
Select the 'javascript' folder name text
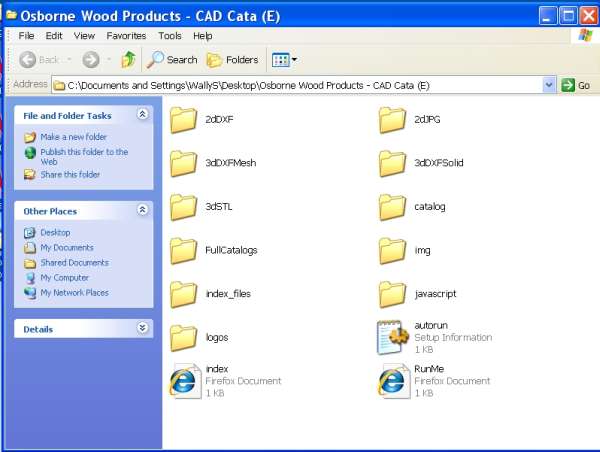coord(435,294)
